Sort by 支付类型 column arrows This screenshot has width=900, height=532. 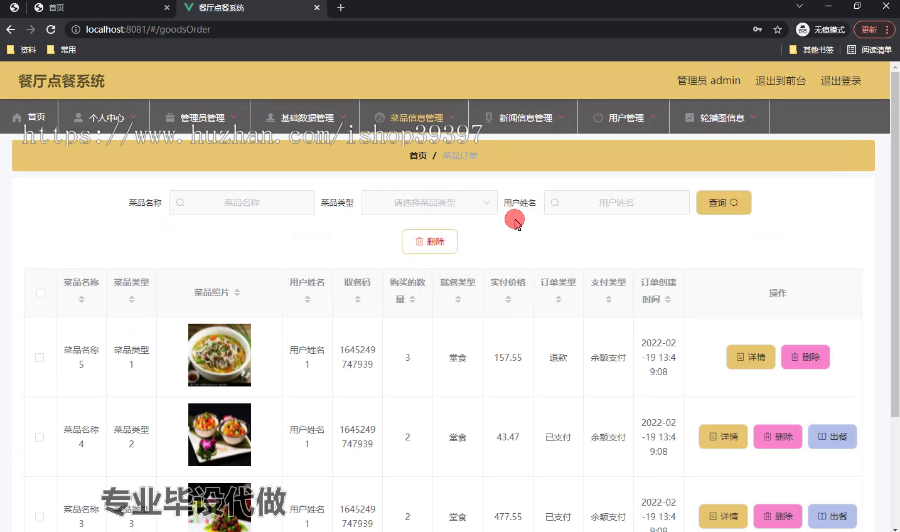(608, 299)
